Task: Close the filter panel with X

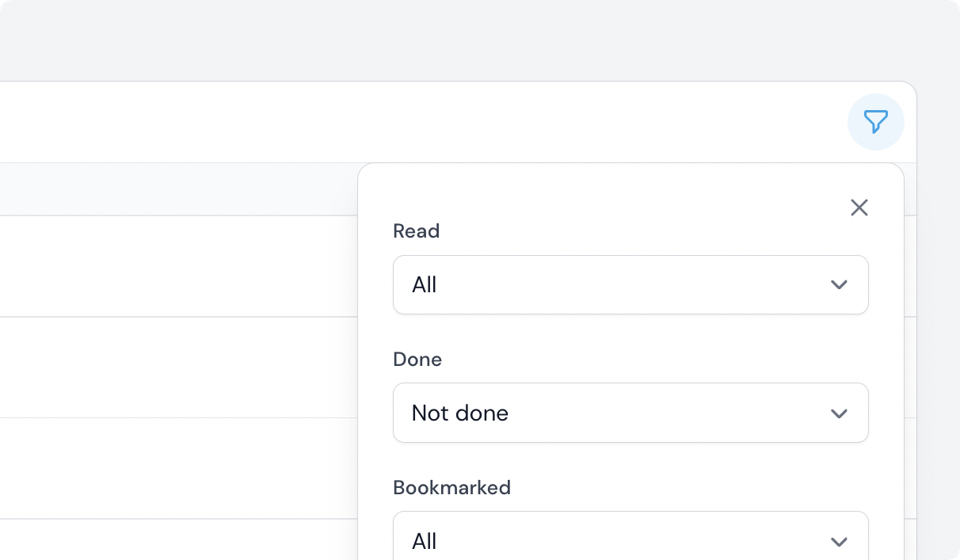Action: point(859,208)
